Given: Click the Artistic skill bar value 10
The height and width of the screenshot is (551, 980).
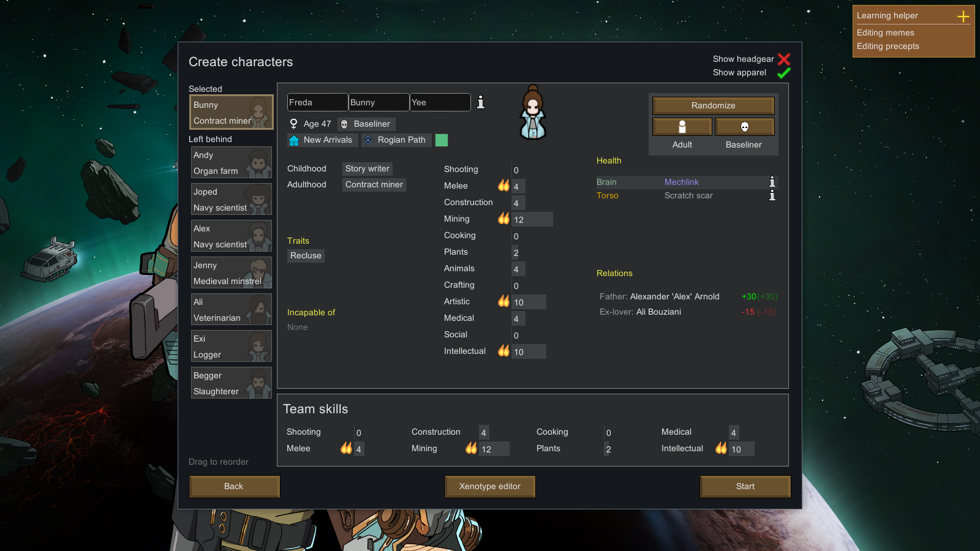Looking at the screenshot, I should [x=529, y=302].
